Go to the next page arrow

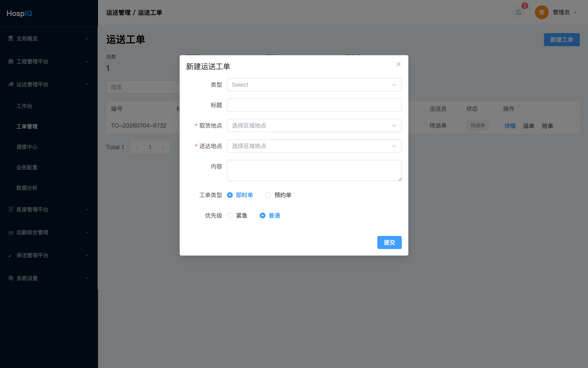(x=163, y=147)
